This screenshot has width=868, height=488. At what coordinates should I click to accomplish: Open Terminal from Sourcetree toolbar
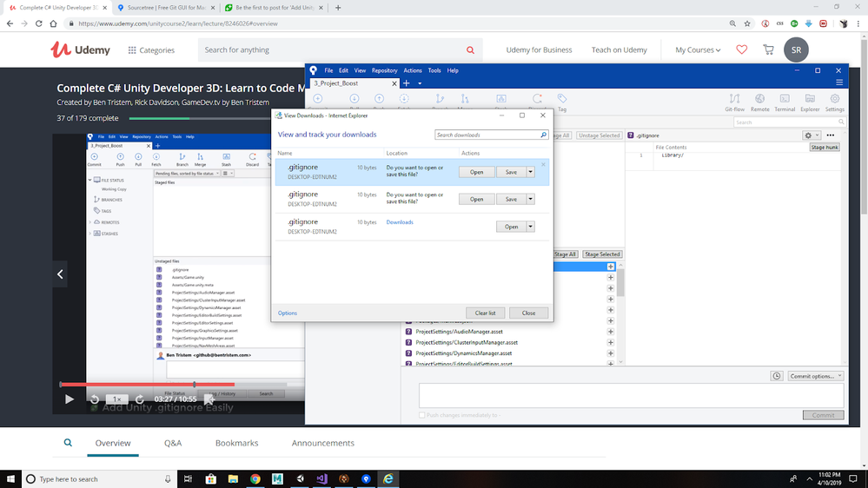(785, 102)
